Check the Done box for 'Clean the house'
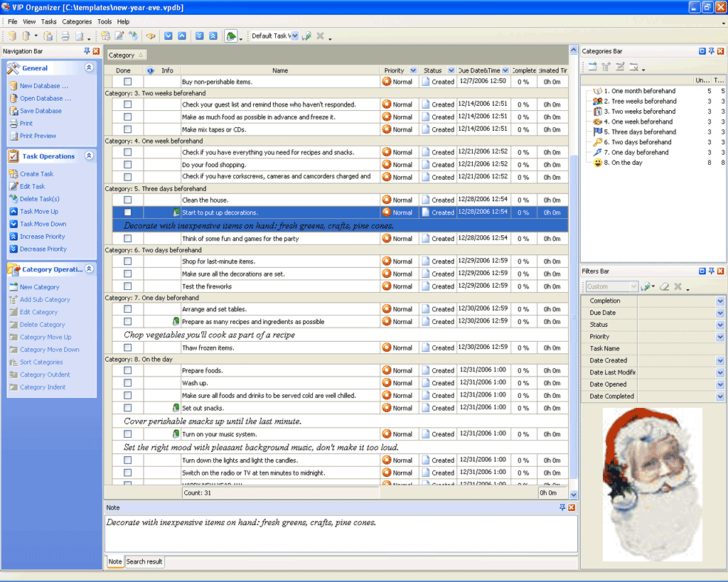 click(x=127, y=200)
